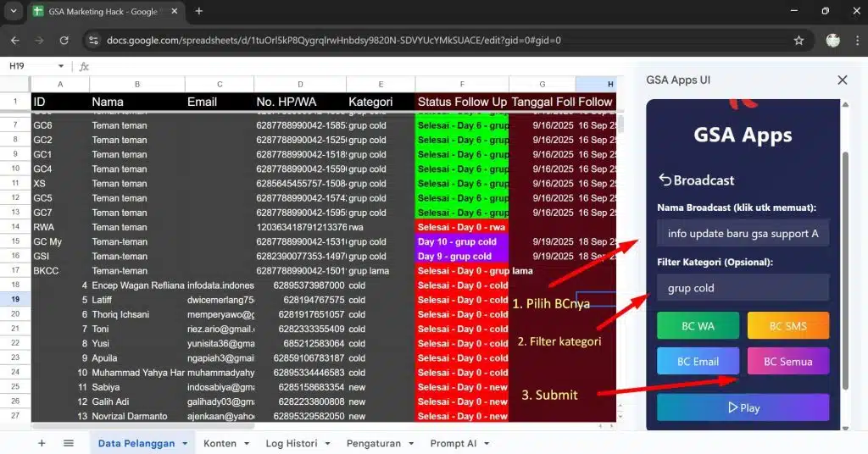Click the email cell riez.ario@gmail

point(220,329)
